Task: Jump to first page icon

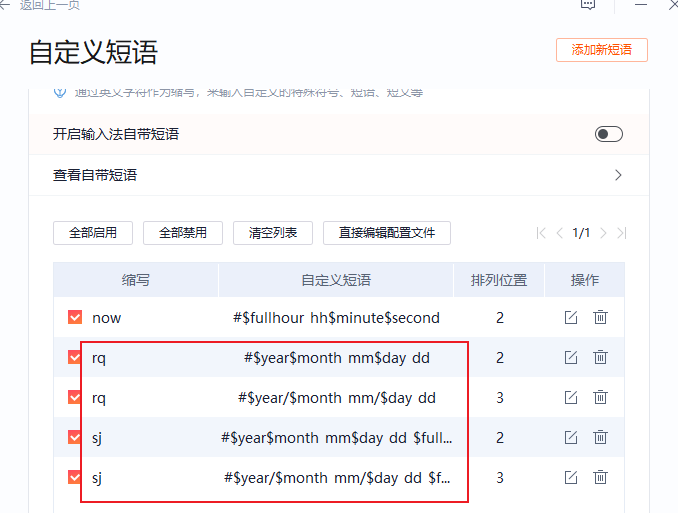Action: coord(540,233)
